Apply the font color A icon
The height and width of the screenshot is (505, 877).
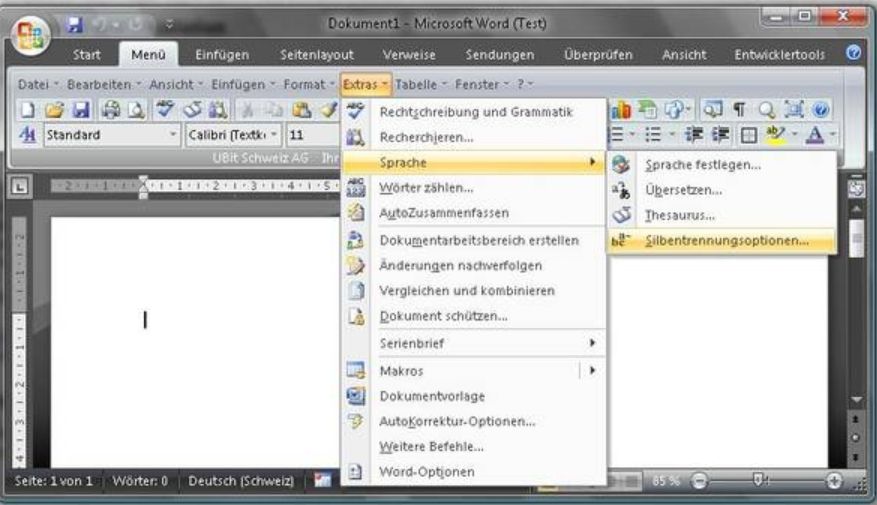click(x=815, y=135)
